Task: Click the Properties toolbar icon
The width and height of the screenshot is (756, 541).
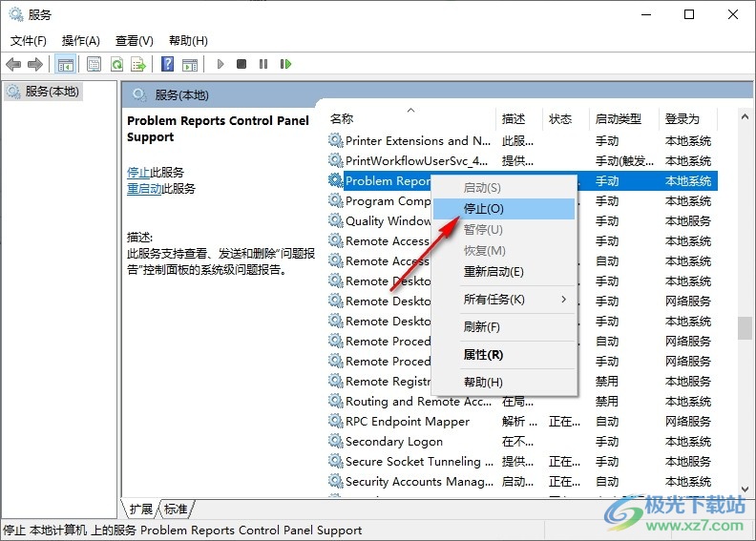Action: pyautogui.click(x=94, y=64)
